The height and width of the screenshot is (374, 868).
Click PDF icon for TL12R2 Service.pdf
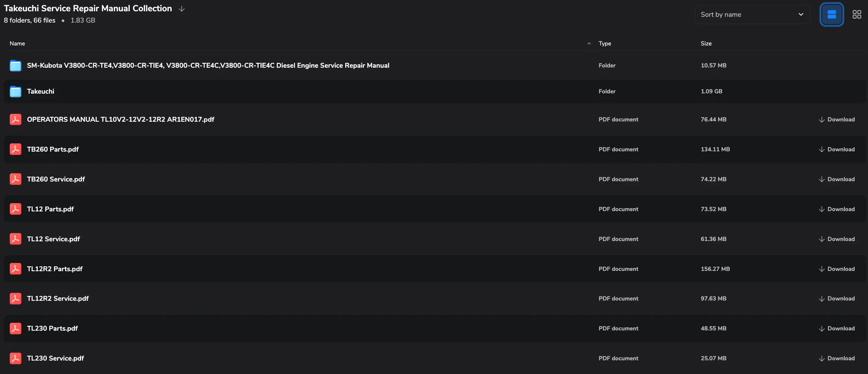pyautogui.click(x=16, y=299)
